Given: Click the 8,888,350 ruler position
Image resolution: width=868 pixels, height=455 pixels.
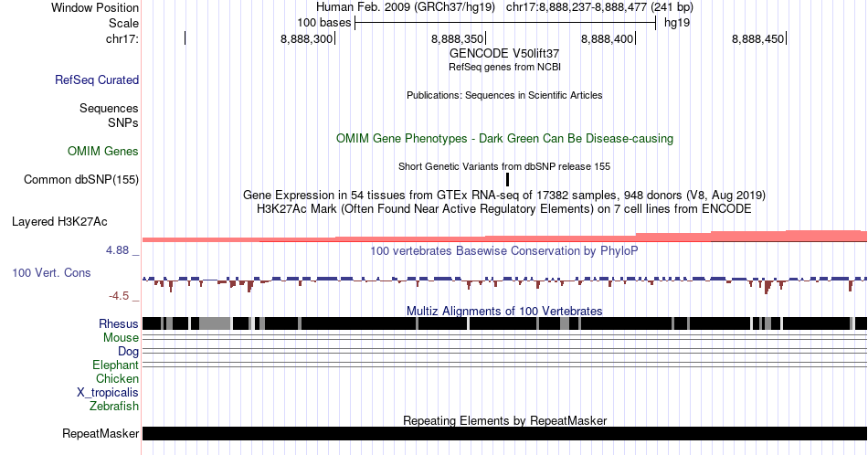Looking at the screenshot, I should (457, 38).
